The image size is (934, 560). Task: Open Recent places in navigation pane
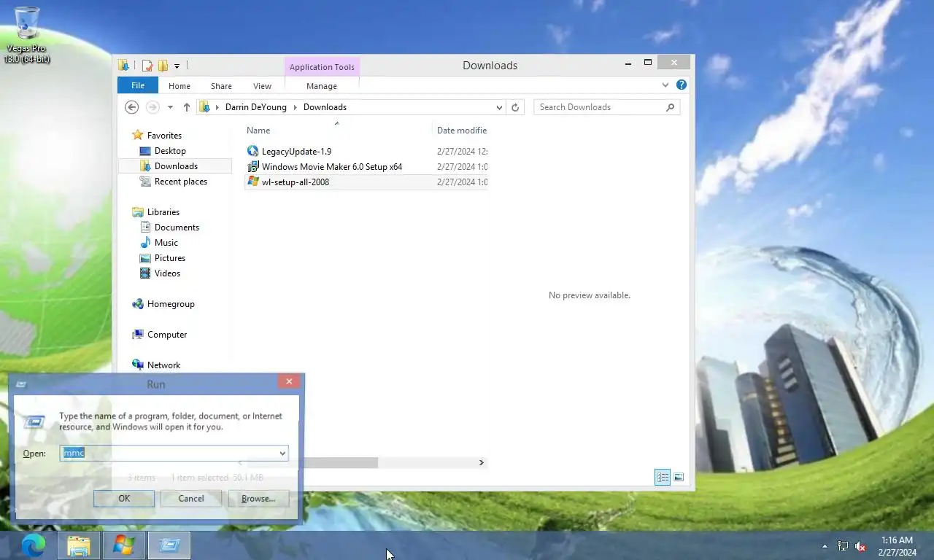(181, 182)
